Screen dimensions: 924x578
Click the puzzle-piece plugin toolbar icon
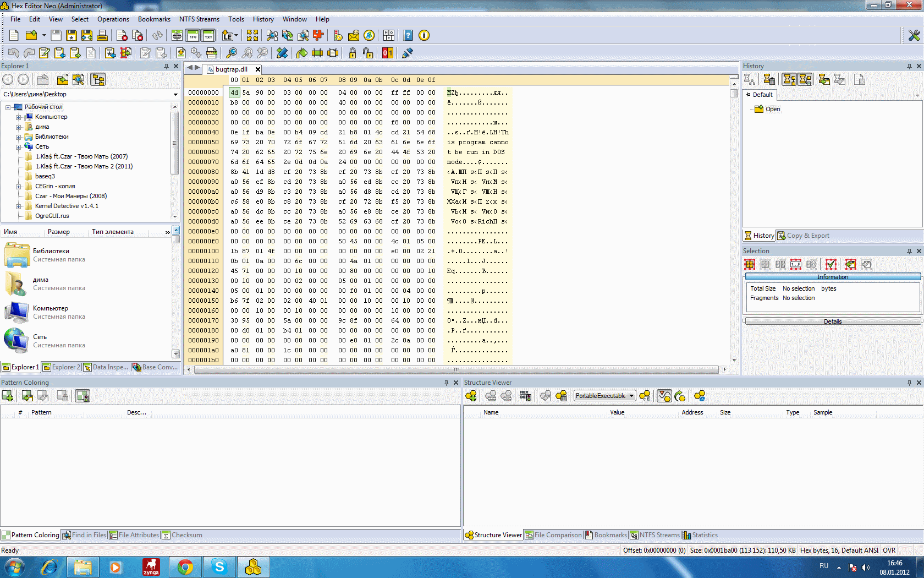click(x=318, y=35)
